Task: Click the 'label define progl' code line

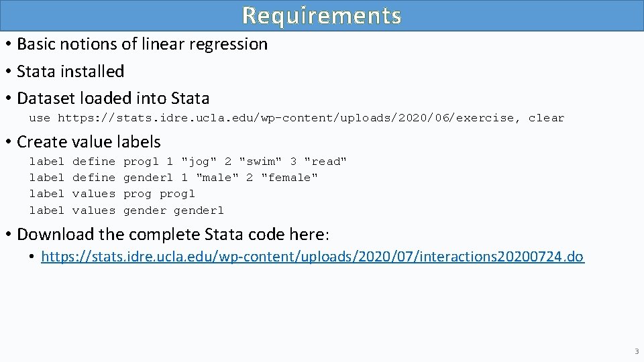Action: coord(188,162)
